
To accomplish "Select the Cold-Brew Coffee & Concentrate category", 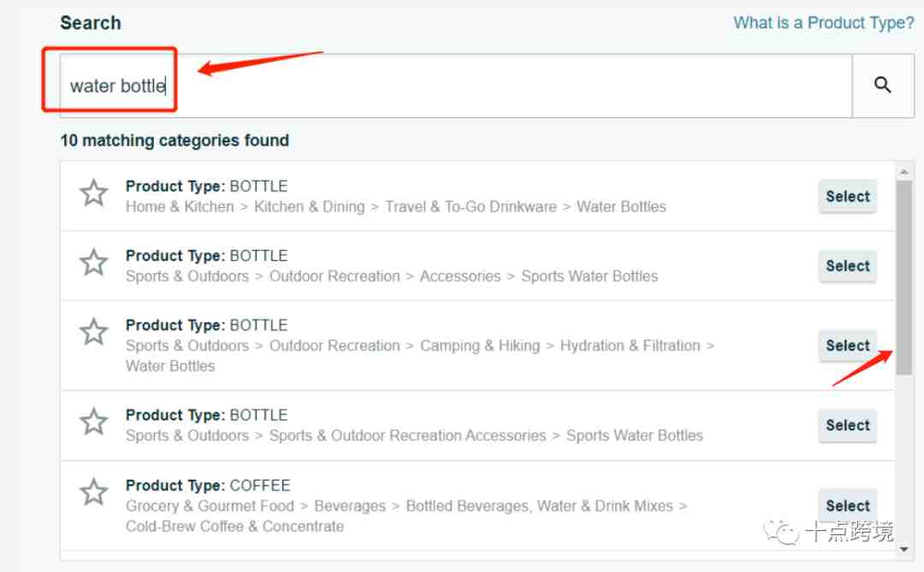I will coord(847,505).
